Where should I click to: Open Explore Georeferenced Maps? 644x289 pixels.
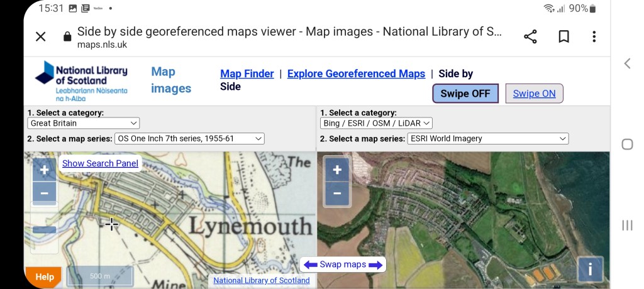pos(356,74)
